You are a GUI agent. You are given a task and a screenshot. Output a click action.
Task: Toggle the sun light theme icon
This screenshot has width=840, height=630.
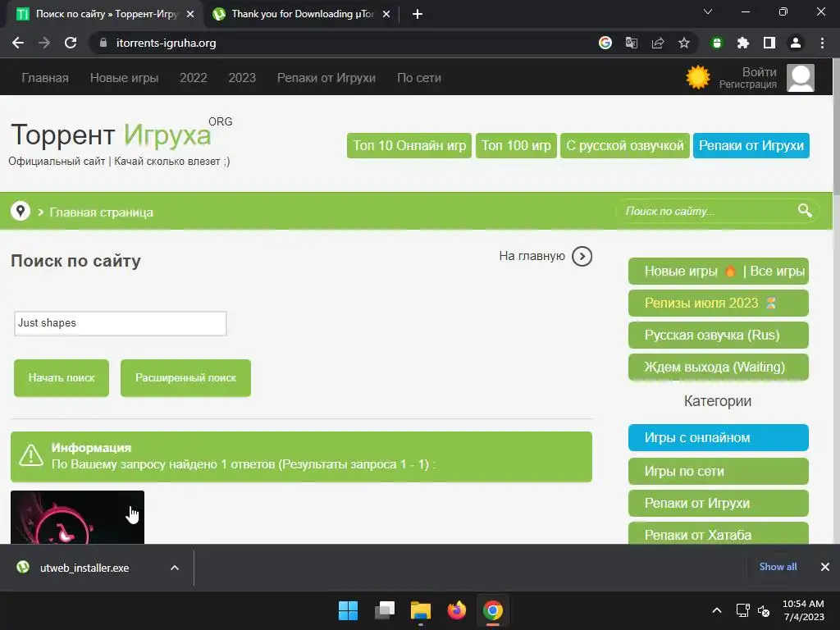pyautogui.click(x=697, y=77)
